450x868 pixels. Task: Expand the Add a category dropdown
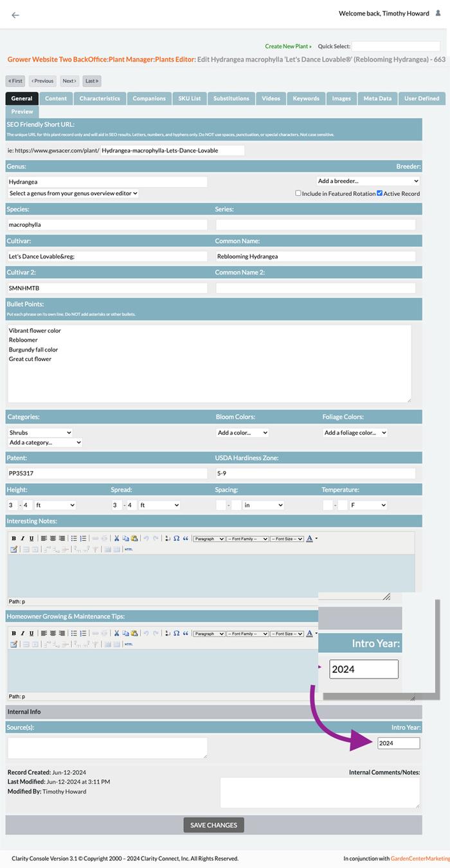pos(45,442)
